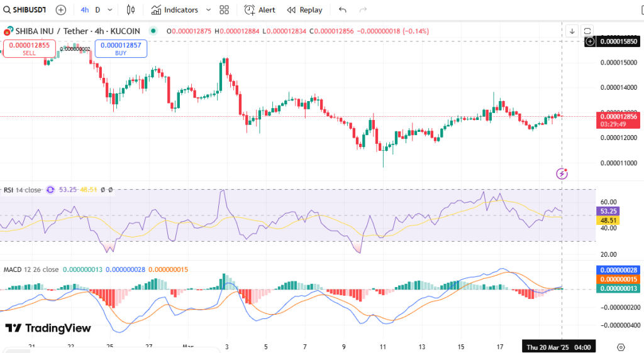Click the BUY 0.000012857 button
This screenshot has height=353, width=644.
(x=121, y=48)
